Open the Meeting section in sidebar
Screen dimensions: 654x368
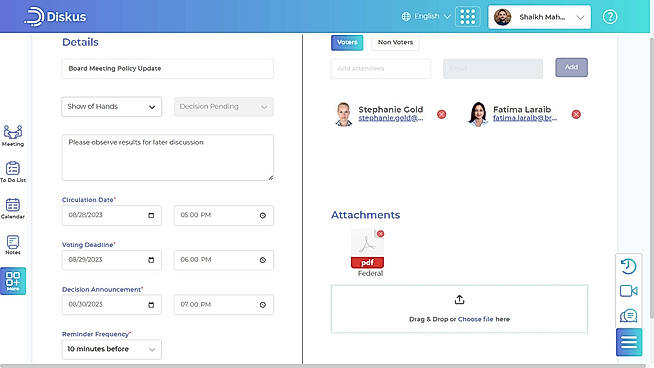pyautogui.click(x=13, y=136)
